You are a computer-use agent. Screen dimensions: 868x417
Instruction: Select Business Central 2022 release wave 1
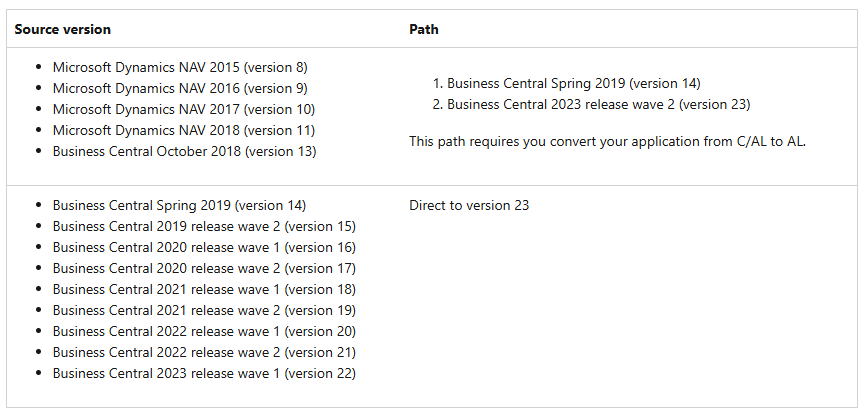coord(204,331)
